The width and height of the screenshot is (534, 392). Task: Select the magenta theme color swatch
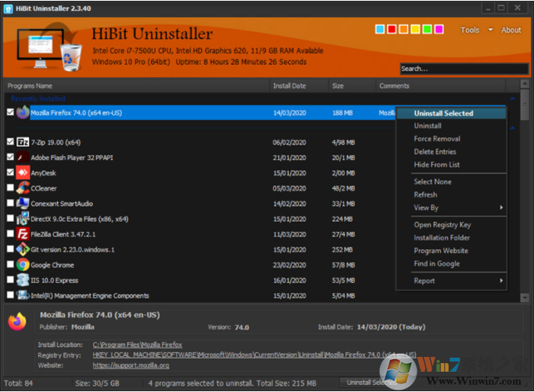pyautogui.click(x=439, y=29)
